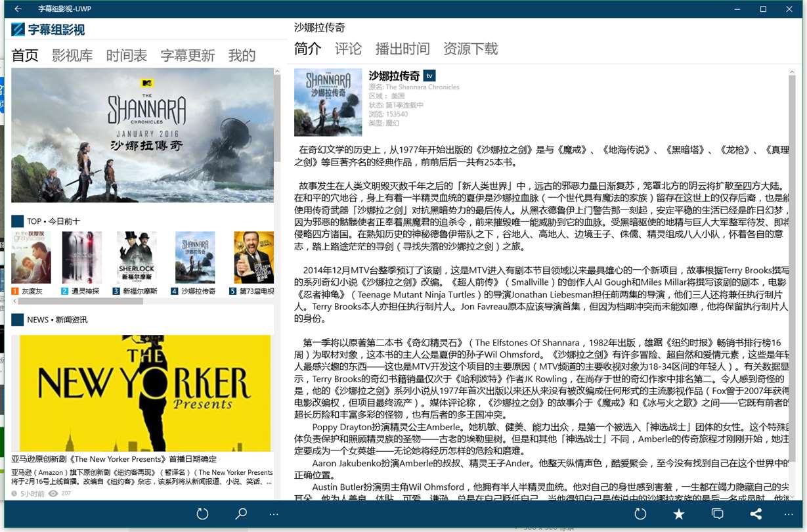This screenshot has height=532, width=807.
Task: Open 灰度灰 poster in top ten
Action: [31, 257]
